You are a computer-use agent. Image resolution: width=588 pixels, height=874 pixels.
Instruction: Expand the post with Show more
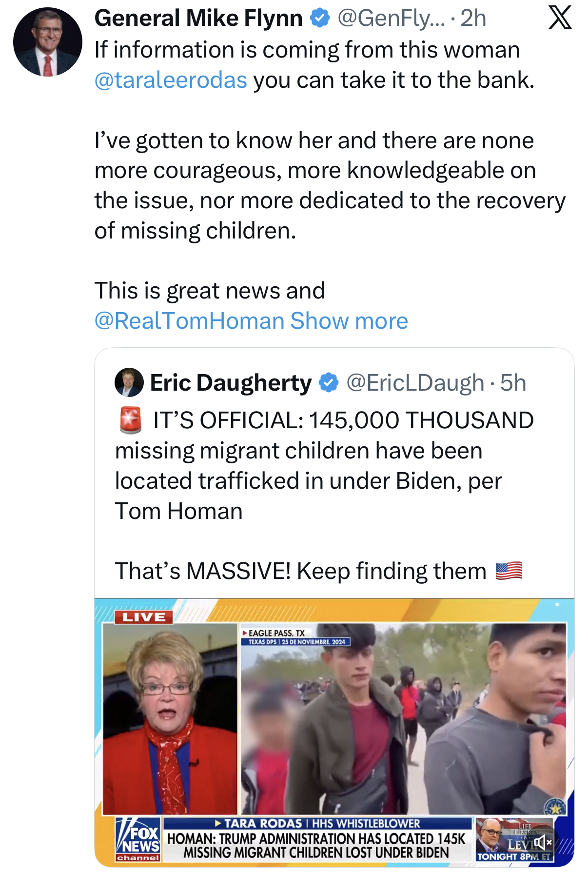pos(349,321)
